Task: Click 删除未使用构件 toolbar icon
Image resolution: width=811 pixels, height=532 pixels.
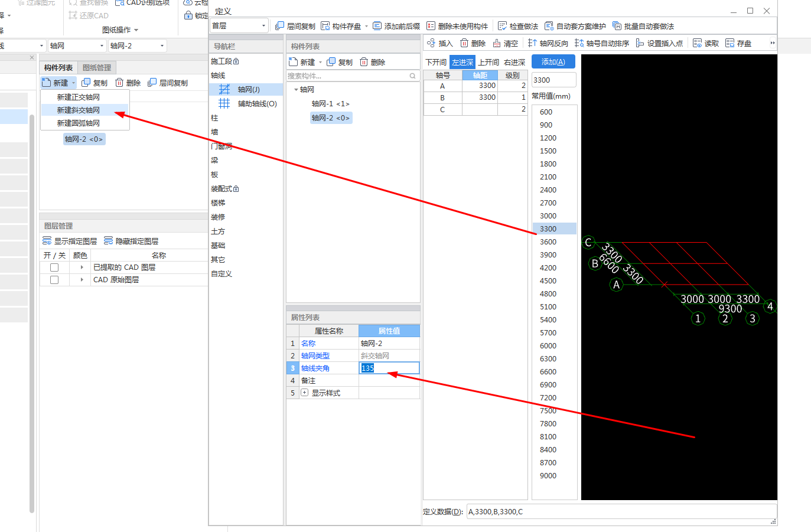Action: pyautogui.click(x=431, y=26)
